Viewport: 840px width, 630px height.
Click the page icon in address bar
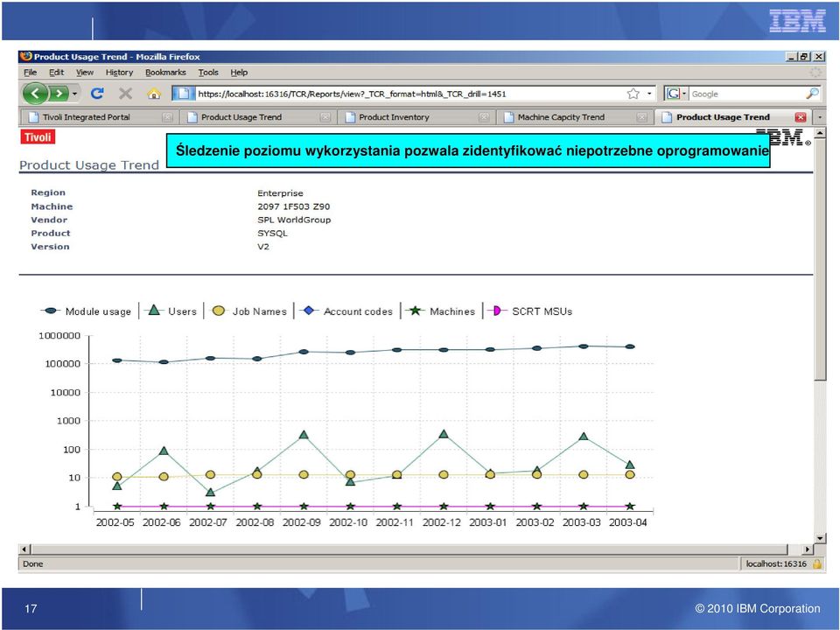183,94
